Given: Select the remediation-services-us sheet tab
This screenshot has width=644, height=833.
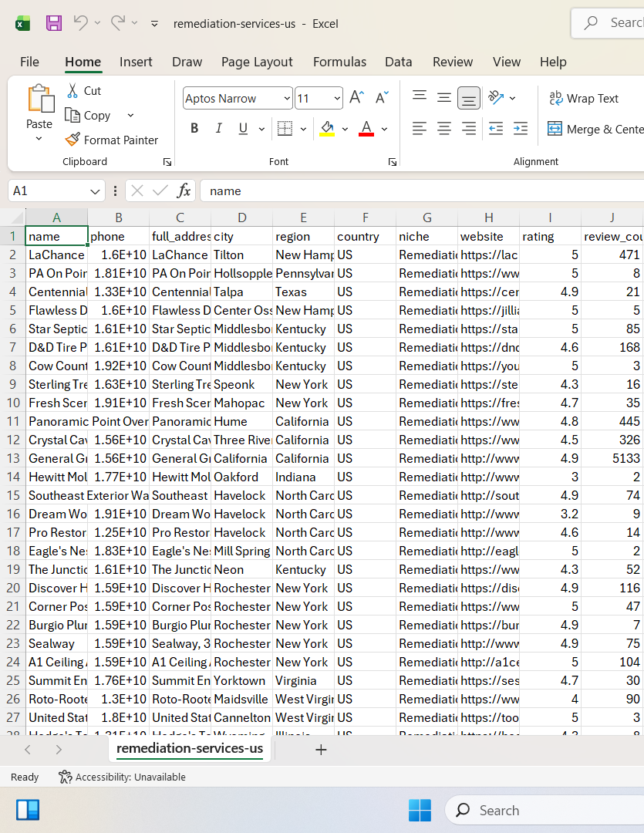Looking at the screenshot, I should point(190,748).
